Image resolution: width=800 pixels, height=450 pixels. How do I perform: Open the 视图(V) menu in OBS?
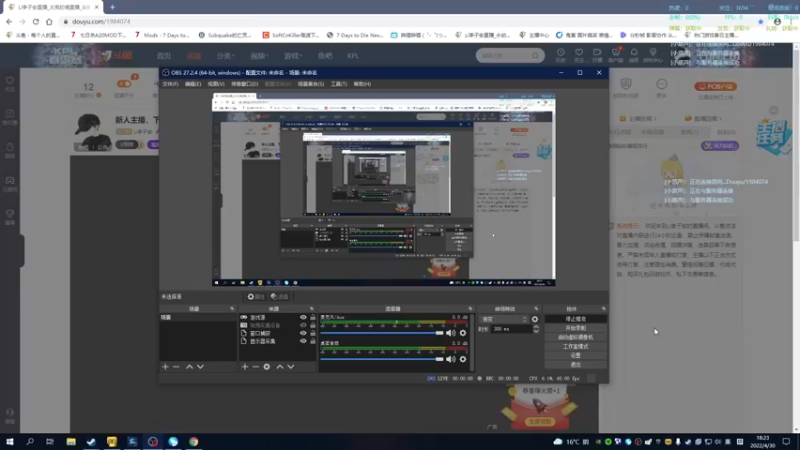pyautogui.click(x=216, y=84)
